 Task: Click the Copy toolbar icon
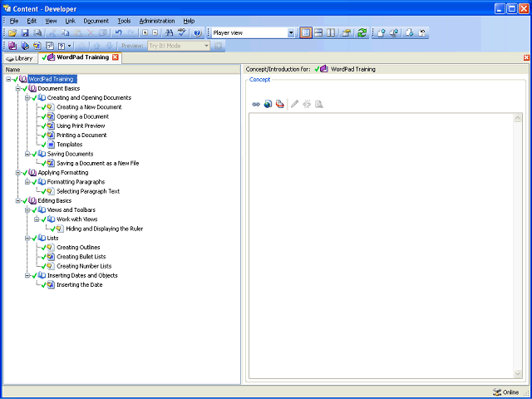tap(65, 33)
